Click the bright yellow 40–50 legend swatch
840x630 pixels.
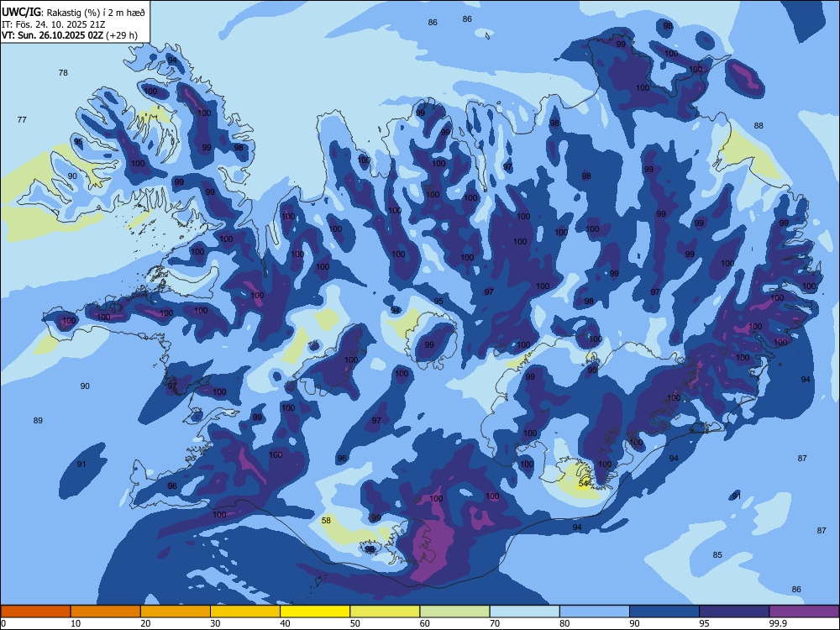(315, 612)
